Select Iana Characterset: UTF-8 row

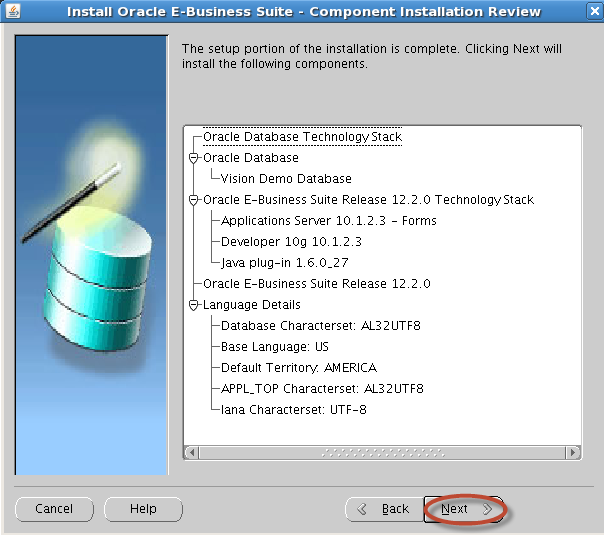(x=293, y=410)
